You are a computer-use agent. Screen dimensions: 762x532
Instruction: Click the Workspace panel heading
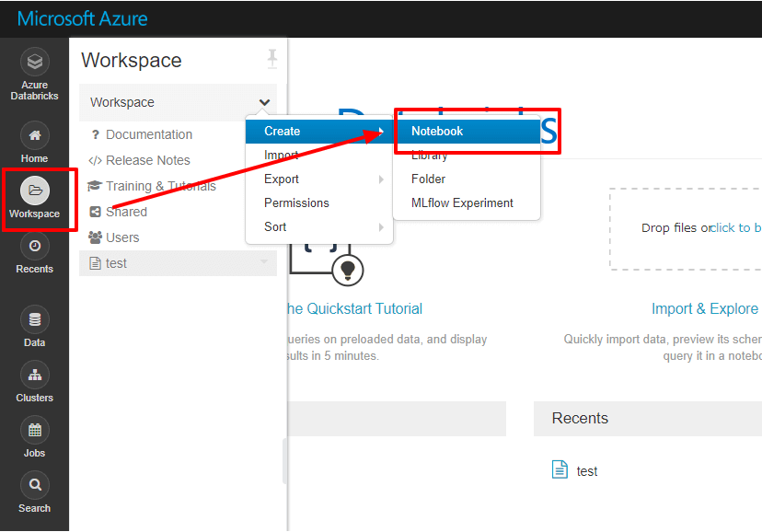132,60
